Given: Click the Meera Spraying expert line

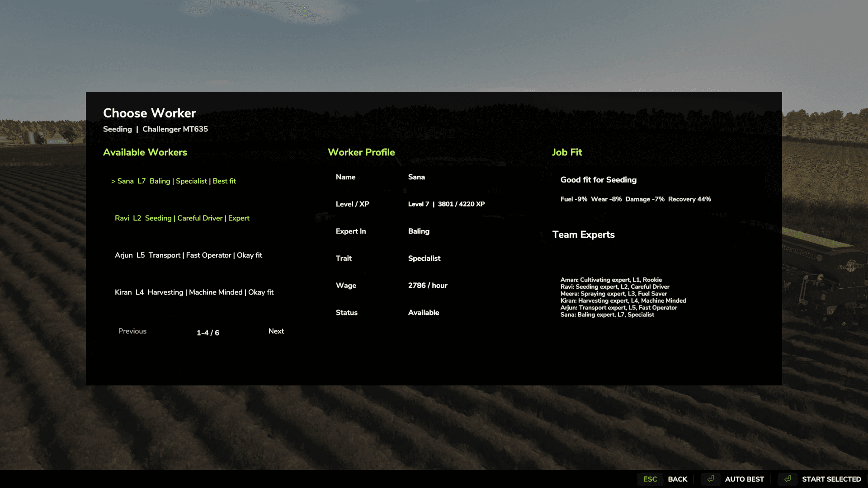Looking at the screenshot, I should coord(613,294).
